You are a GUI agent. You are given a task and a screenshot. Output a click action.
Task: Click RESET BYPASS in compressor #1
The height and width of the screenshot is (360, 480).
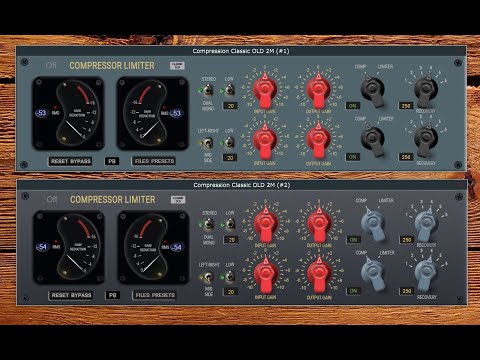point(71,161)
